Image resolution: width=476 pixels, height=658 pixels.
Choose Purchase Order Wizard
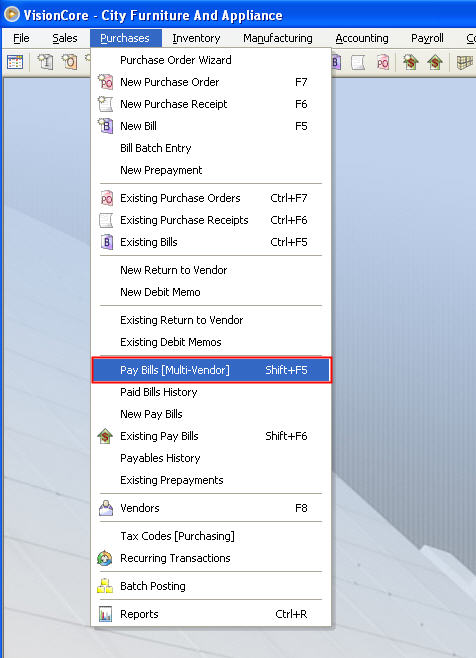click(x=211, y=60)
